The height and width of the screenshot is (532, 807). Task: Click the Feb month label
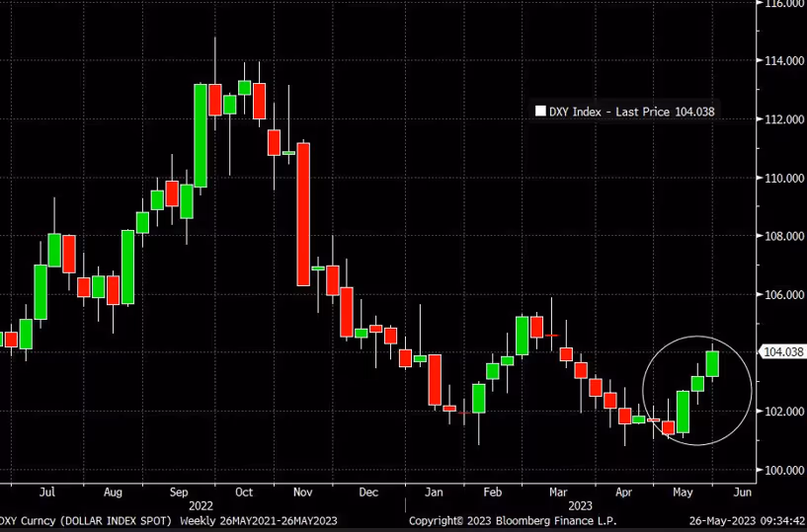(x=493, y=492)
